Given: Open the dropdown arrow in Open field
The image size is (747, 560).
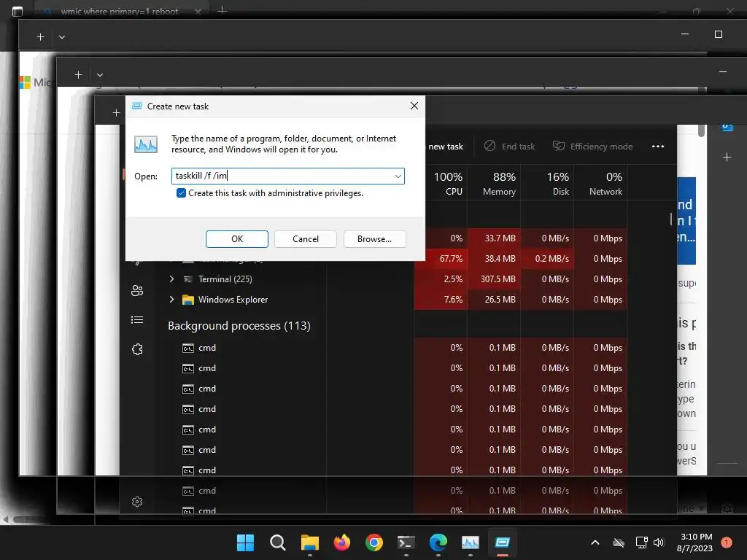Looking at the screenshot, I should tap(398, 176).
